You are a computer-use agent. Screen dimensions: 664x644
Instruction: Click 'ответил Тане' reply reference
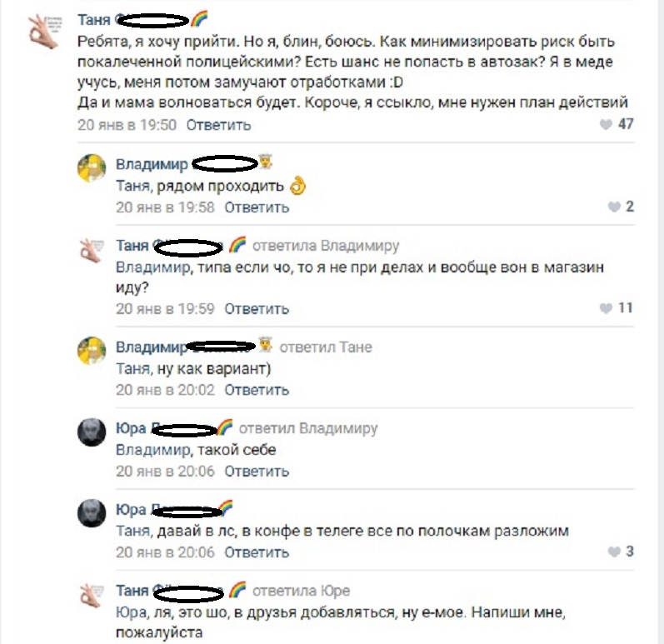click(326, 347)
